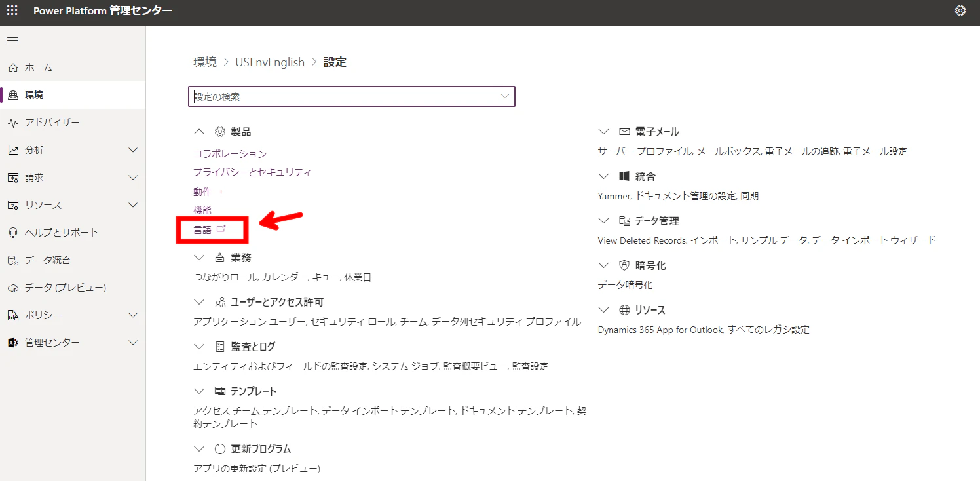Expand 請求 submenu chevron in sidebar
The height and width of the screenshot is (481, 980).
pos(133,178)
